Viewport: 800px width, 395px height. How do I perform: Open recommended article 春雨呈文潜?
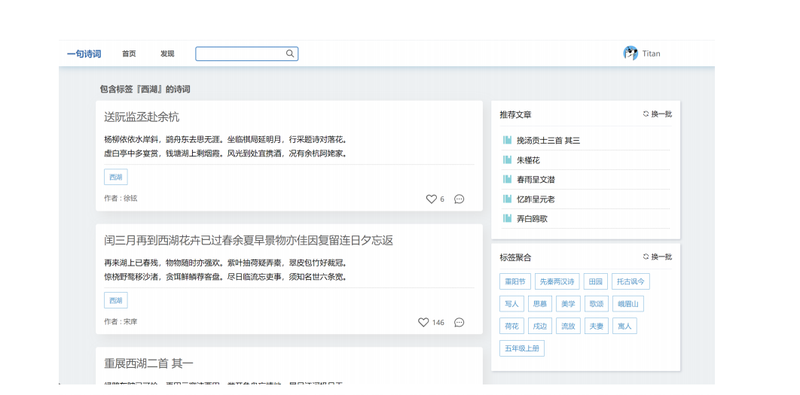(x=536, y=180)
